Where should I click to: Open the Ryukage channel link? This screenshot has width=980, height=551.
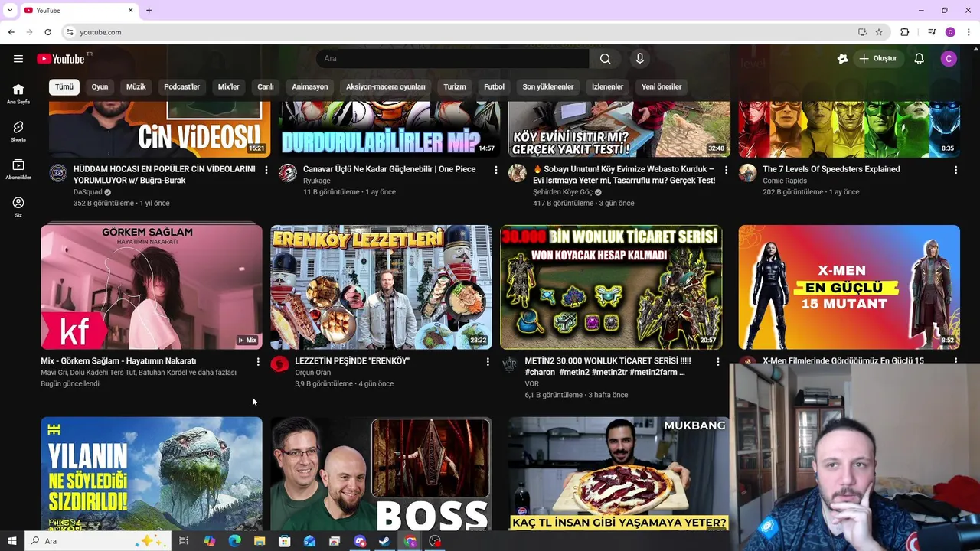point(317,181)
